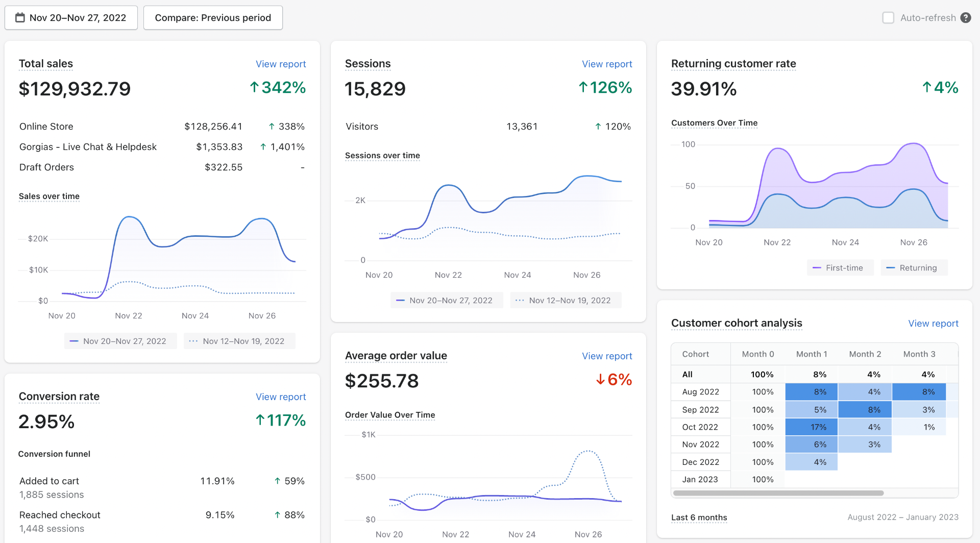
Task: Click the Sep 2022 Month 2 cell 8%
Action: [865, 410]
